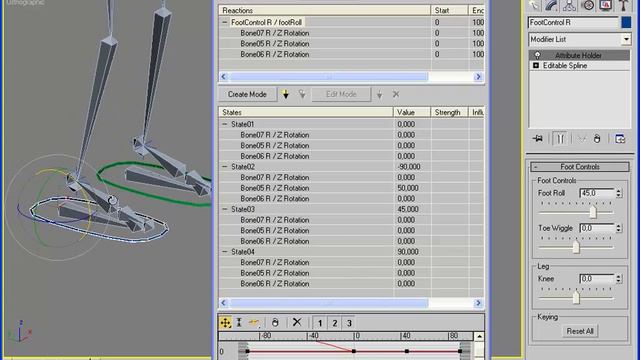Viewport: 640px width, 360px height.
Task: Click the Add Keys curve tool
Action: [254, 322]
